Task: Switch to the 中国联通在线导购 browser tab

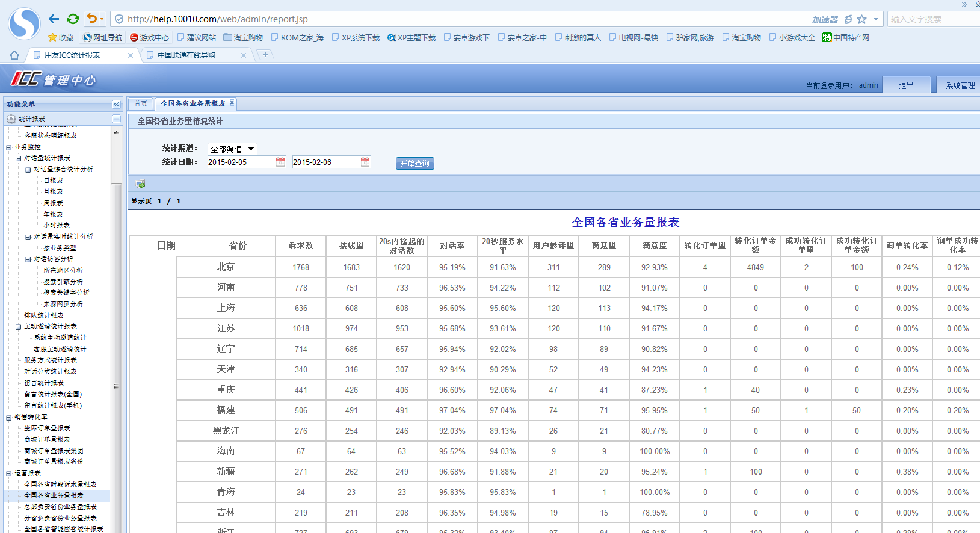Action: (x=191, y=55)
